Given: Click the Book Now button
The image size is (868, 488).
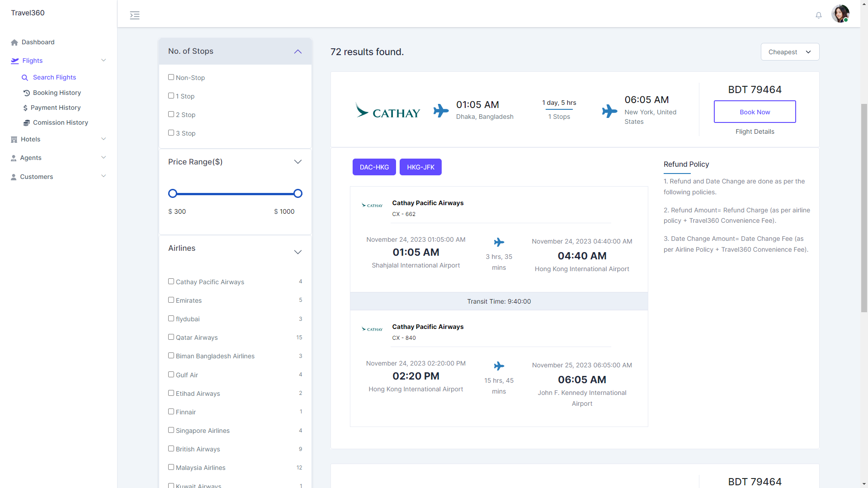Looking at the screenshot, I should click(755, 112).
